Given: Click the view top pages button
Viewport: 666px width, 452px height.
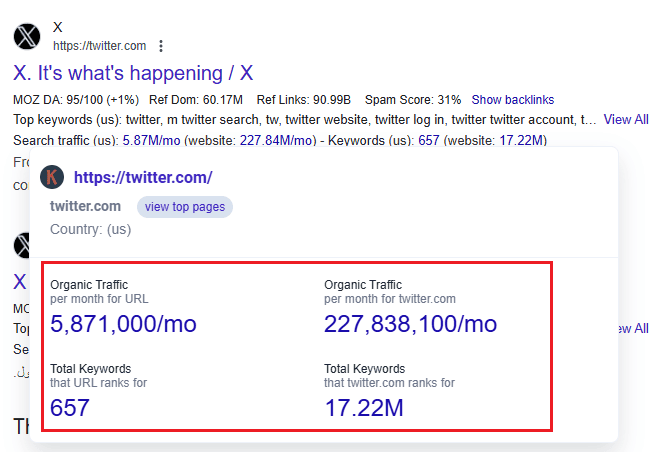Looking at the screenshot, I should tap(185, 207).
